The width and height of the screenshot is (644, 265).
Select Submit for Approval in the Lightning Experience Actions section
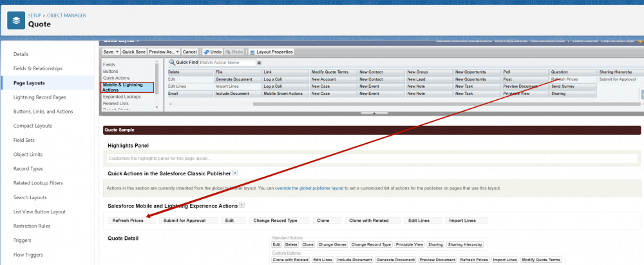click(188, 221)
